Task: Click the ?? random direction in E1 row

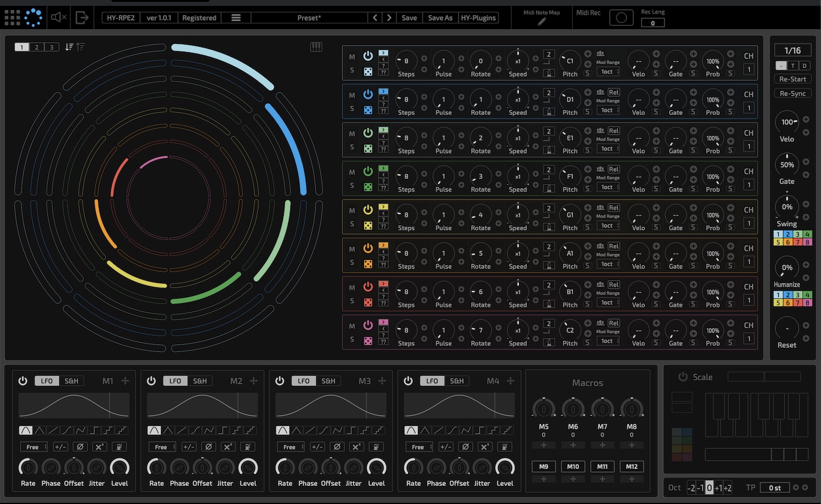Action: (384, 149)
